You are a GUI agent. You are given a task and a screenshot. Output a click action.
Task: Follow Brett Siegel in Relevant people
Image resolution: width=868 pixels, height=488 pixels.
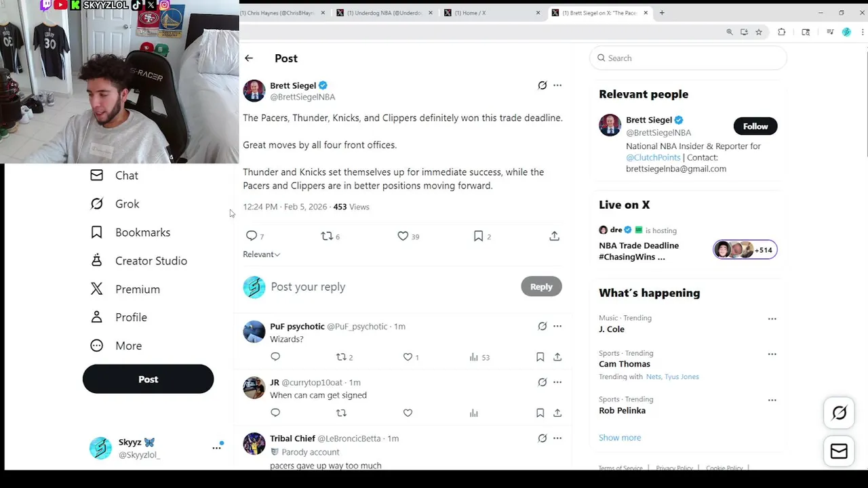(x=755, y=126)
